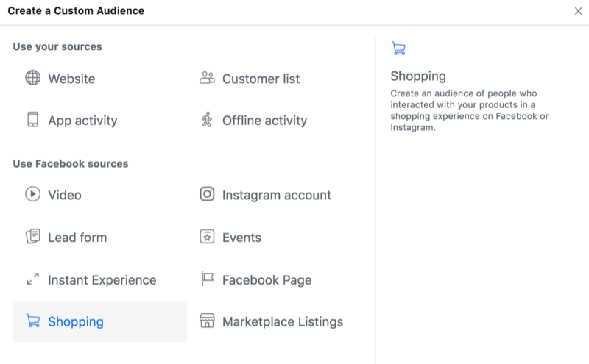Choose the Instagram account option

point(277,195)
